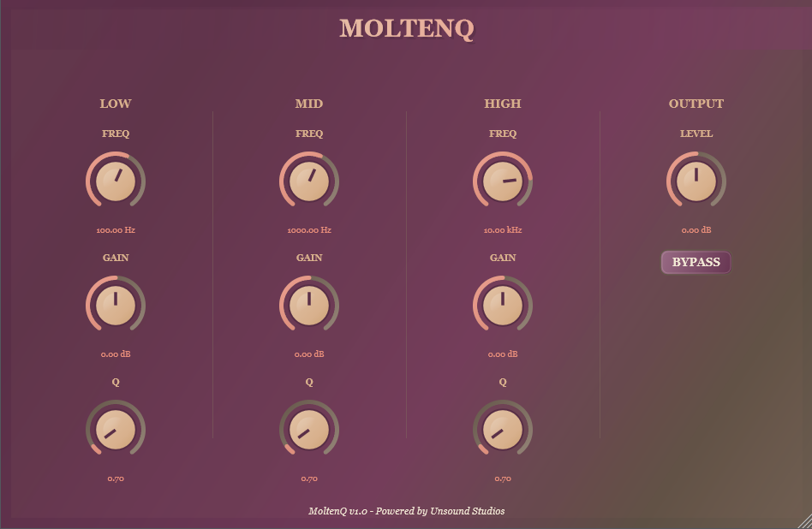
Task: Click the HIGH band 0.70 Q value
Action: [503, 478]
